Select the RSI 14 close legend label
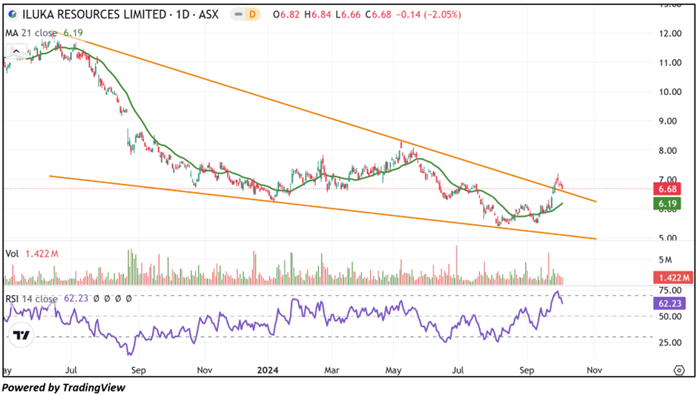This screenshot has height=395, width=698. 31,299
